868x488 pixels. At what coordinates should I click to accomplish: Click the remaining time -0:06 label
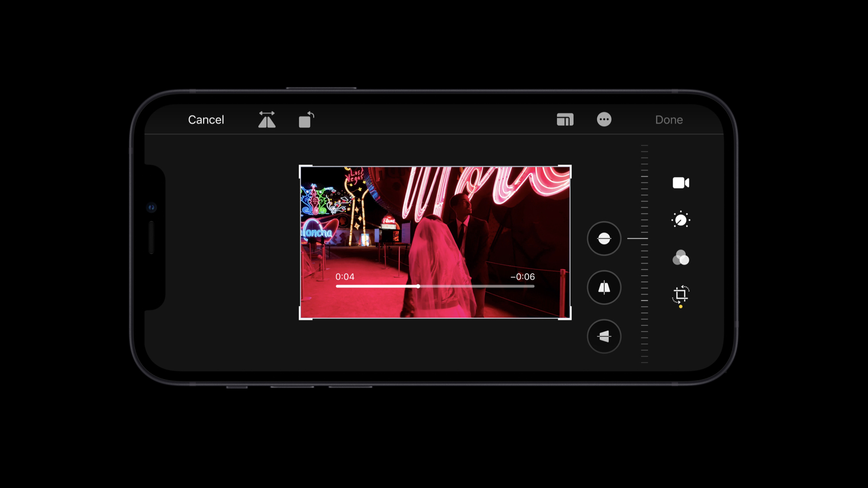click(x=522, y=277)
